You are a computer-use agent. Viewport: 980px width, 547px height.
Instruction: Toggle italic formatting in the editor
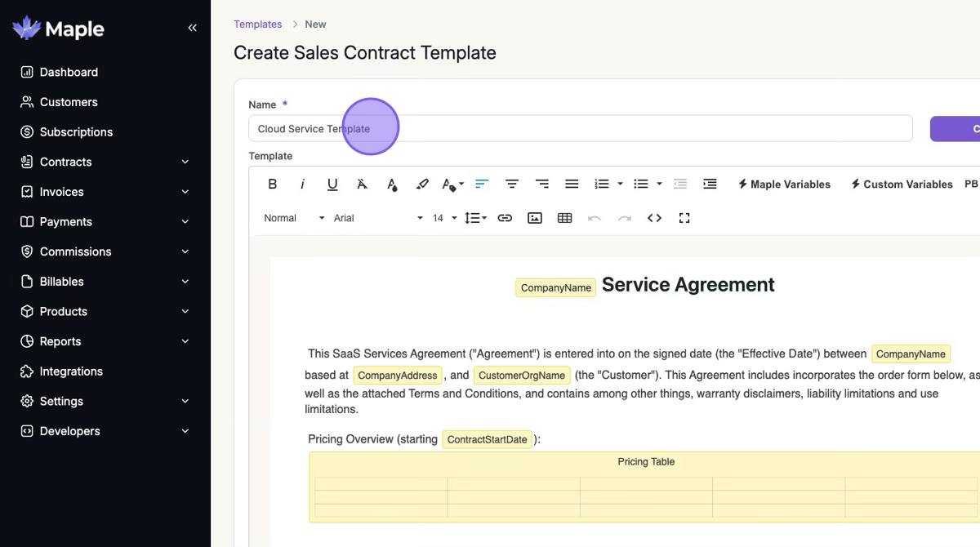(302, 185)
